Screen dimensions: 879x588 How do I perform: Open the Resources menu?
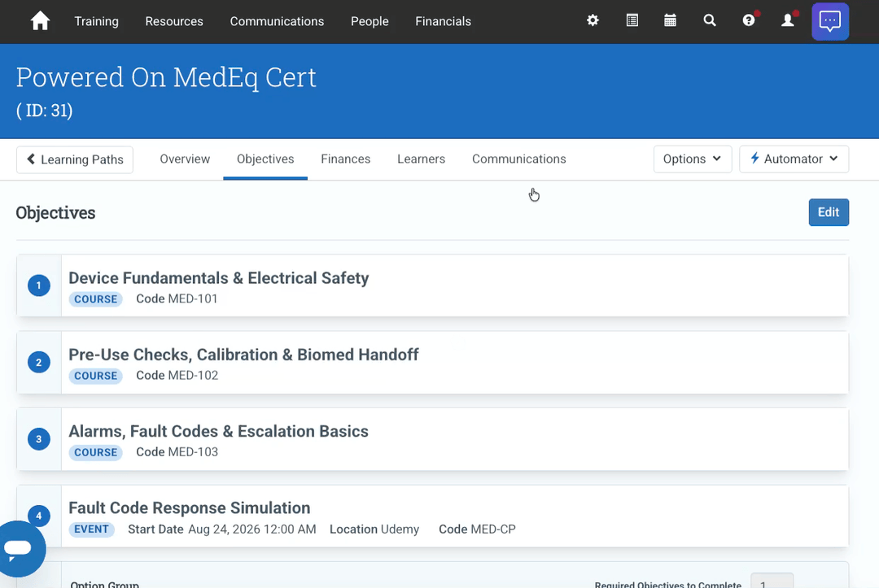point(174,21)
